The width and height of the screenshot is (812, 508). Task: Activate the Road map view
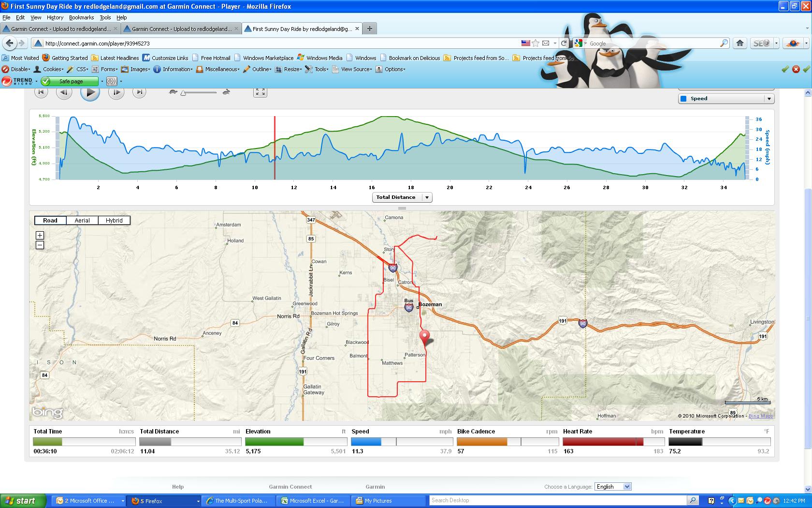click(x=50, y=220)
